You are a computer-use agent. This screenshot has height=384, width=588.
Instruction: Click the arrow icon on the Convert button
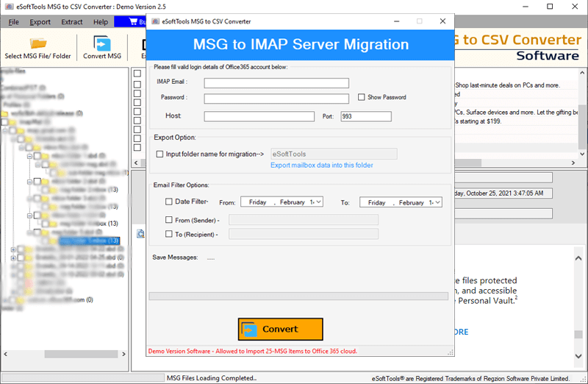point(250,329)
